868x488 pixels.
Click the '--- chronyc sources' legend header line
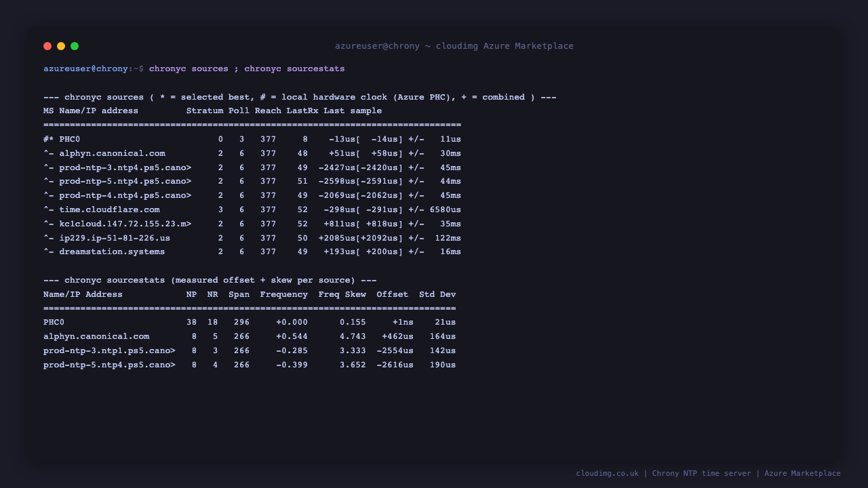tap(300, 97)
